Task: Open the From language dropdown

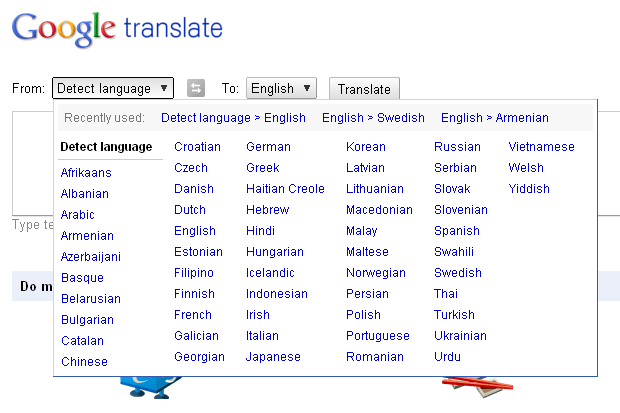Action: (113, 88)
